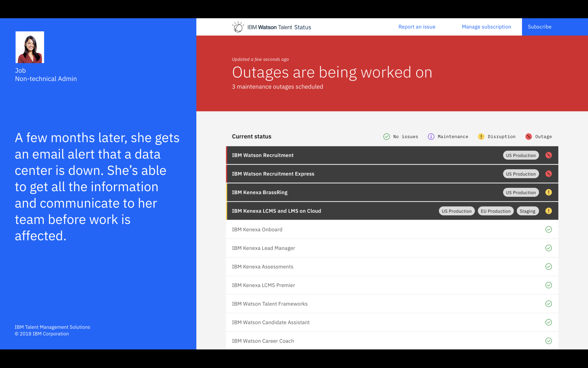Click the IBM Watson logo icon
This screenshot has height=368, width=588.
(238, 27)
